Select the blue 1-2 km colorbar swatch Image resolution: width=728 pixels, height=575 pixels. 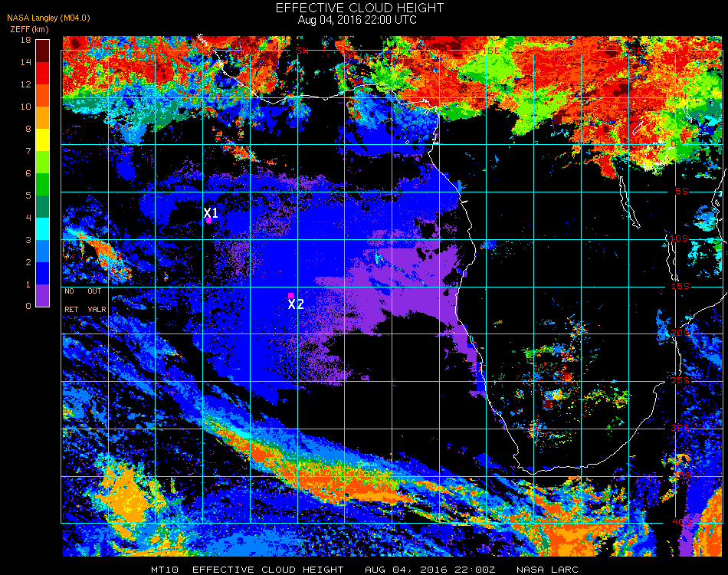point(43,274)
